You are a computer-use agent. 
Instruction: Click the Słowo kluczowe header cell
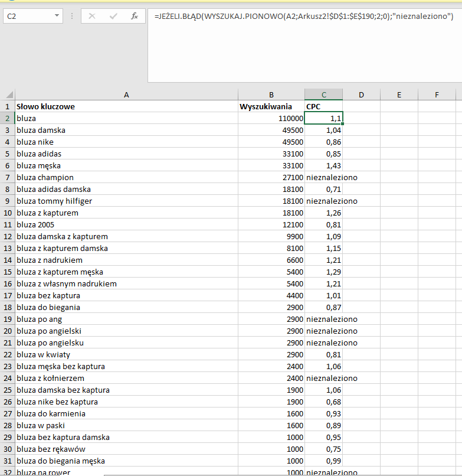126,106
